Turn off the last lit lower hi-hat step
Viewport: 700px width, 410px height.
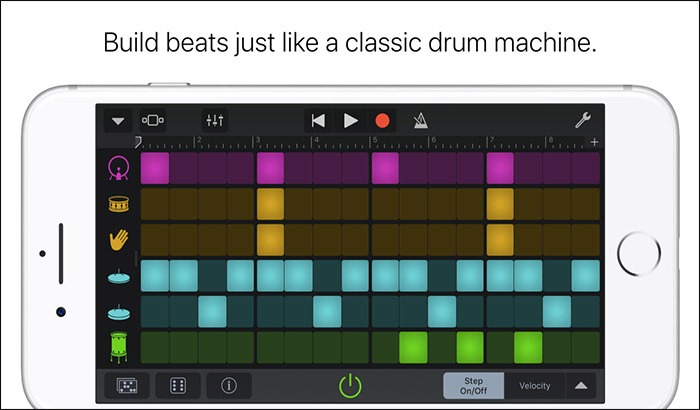coord(557,311)
